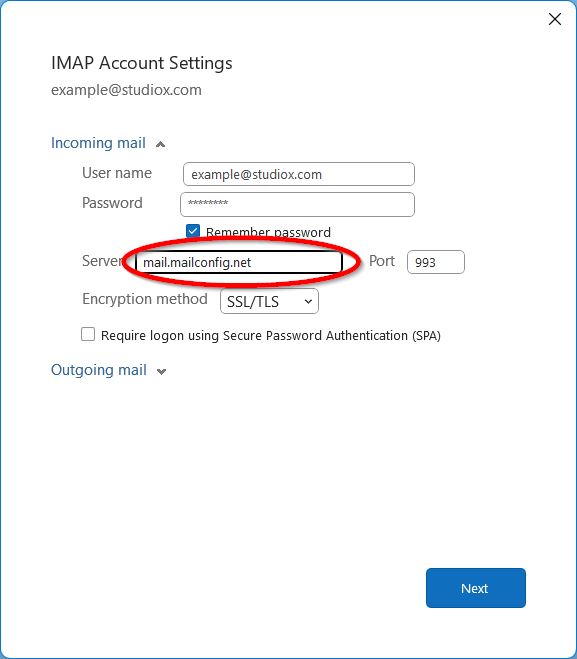Click the Next button
Viewport: 577px width, 659px height.
click(476, 588)
